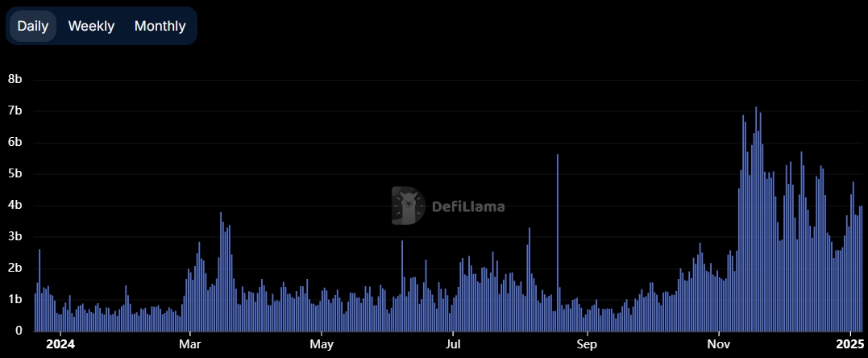This screenshot has width=868, height=358.
Task: Click the 2025 x-axis label
Action: [x=850, y=345]
